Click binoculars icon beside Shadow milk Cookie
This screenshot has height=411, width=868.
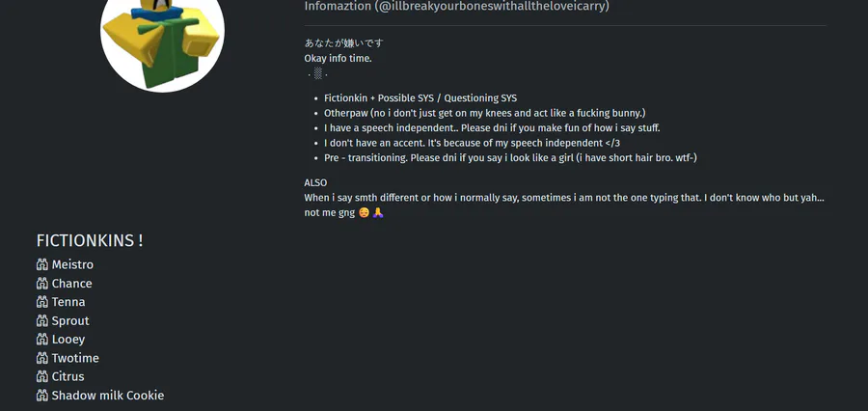pyautogui.click(x=42, y=396)
